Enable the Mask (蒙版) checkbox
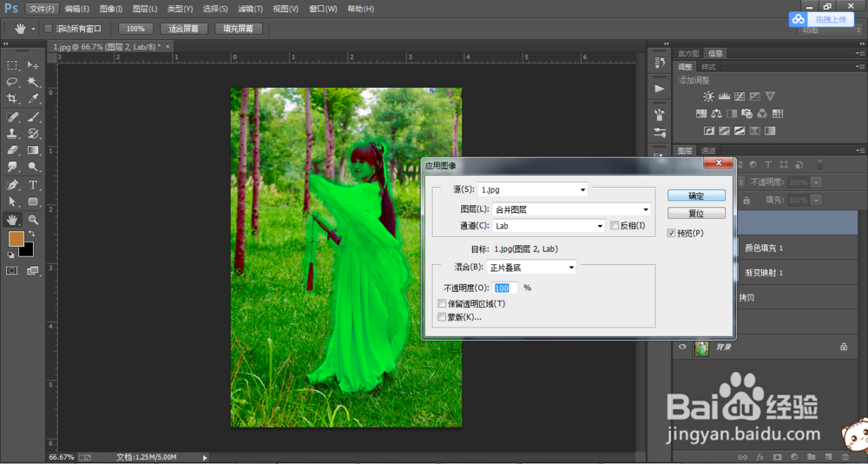This screenshot has height=464, width=868. [441, 317]
